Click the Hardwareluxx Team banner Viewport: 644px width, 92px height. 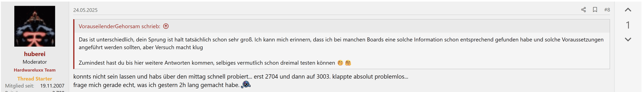tap(35, 70)
